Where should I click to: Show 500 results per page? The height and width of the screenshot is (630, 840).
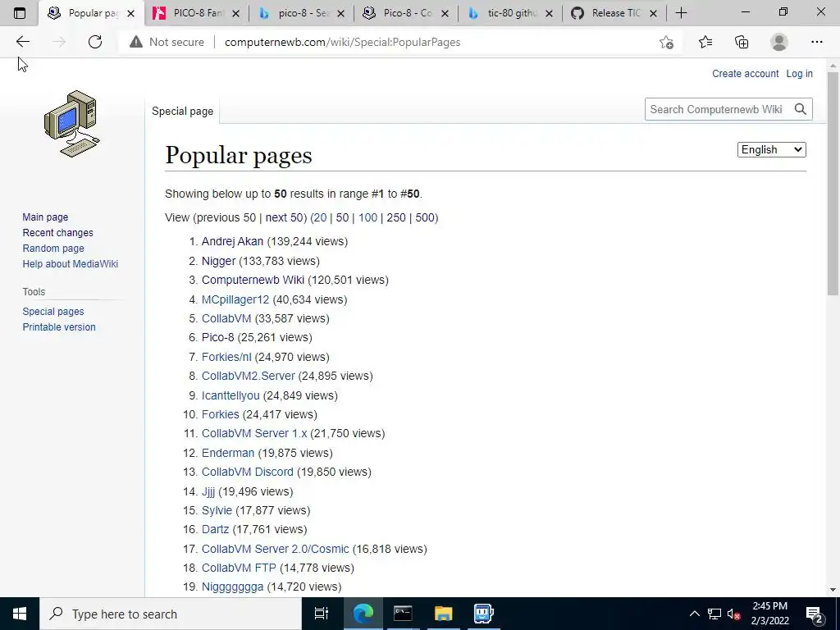pyautogui.click(x=425, y=217)
